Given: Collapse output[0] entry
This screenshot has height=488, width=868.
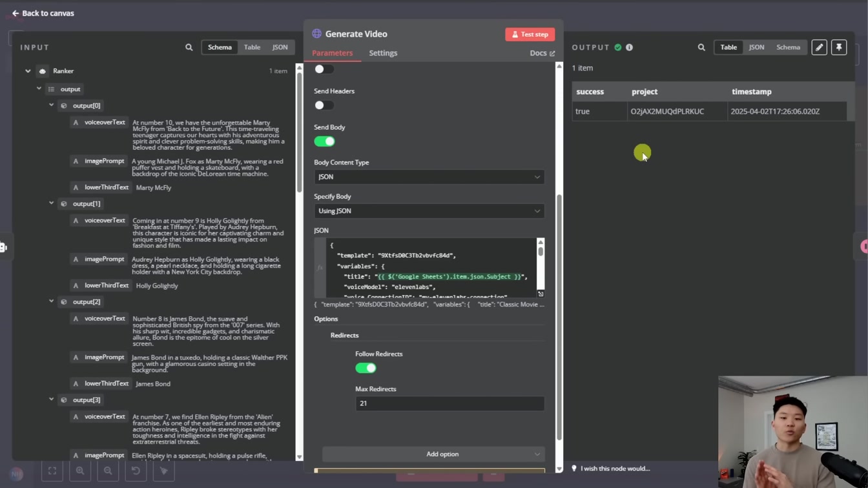Looking at the screenshot, I should pos(52,105).
